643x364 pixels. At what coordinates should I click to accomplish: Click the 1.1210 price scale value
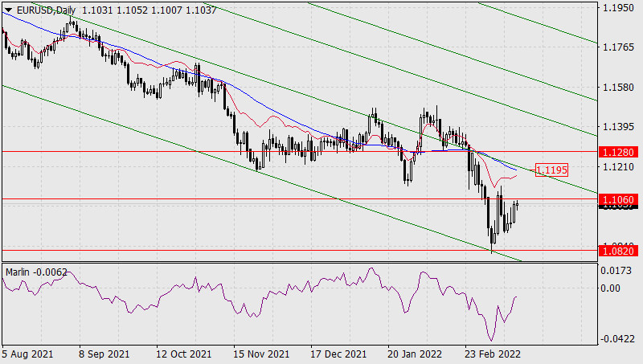(618, 167)
